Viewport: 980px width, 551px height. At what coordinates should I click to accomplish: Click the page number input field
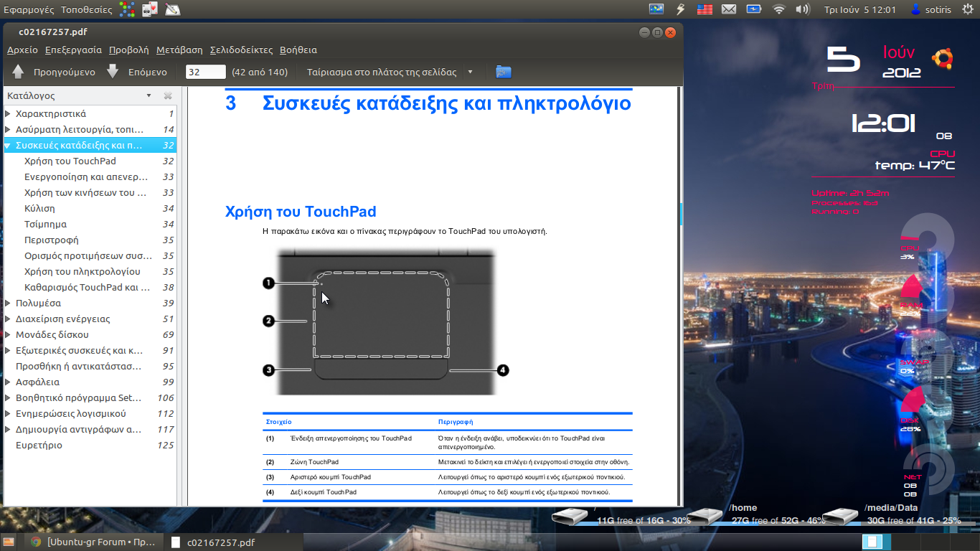pyautogui.click(x=205, y=72)
